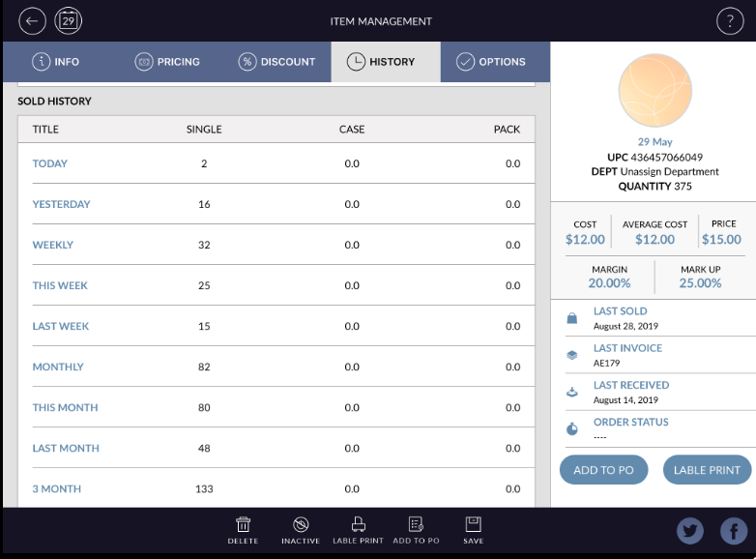Open the Twitter icon
Viewport: 756px width, 559px height.
[689, 530]
